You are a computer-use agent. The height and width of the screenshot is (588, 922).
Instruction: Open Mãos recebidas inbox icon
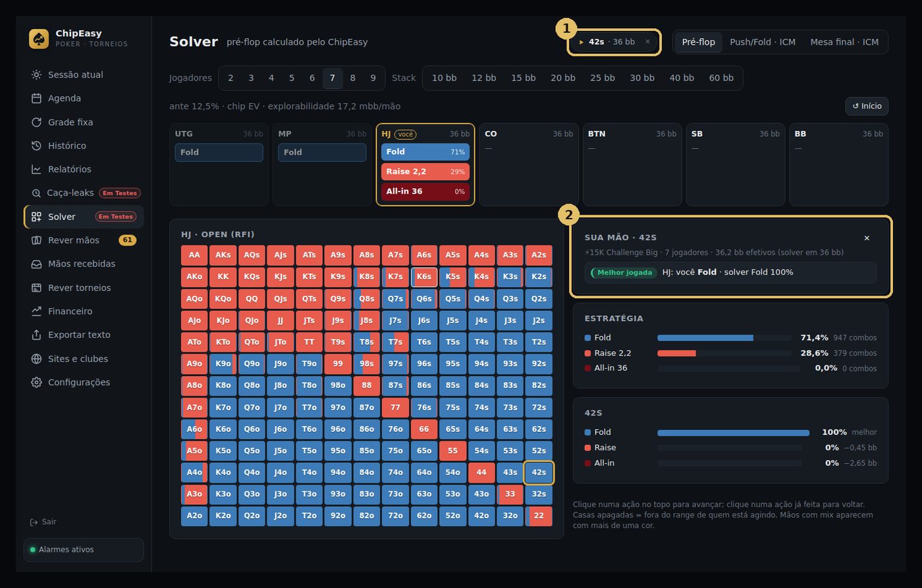(x=36, y=264)
